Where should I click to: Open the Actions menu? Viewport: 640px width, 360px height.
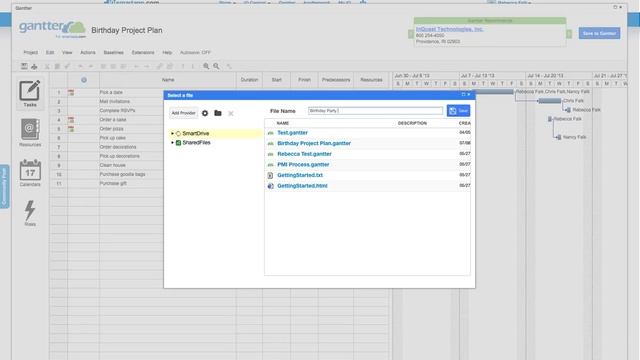click(88, 53)
